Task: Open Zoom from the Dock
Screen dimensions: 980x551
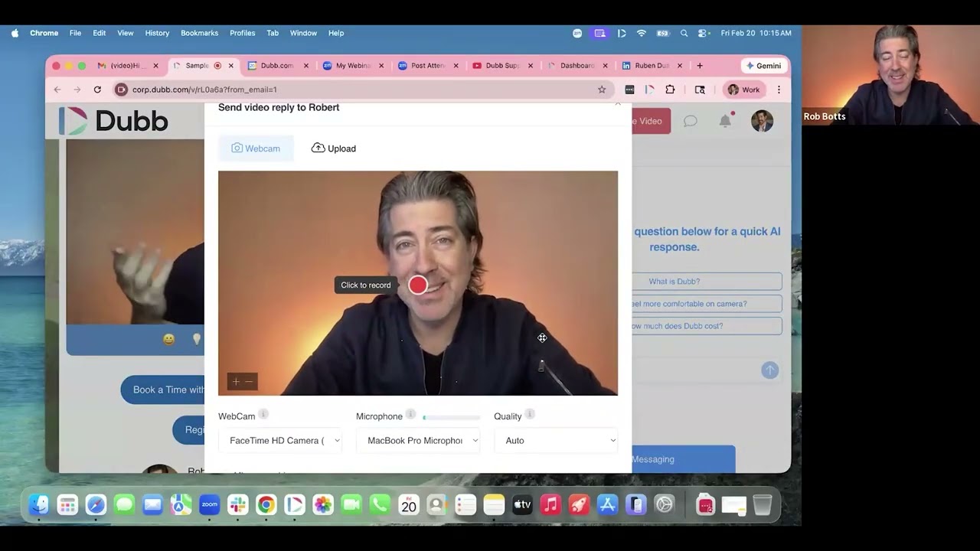Action: coord(209,504)
